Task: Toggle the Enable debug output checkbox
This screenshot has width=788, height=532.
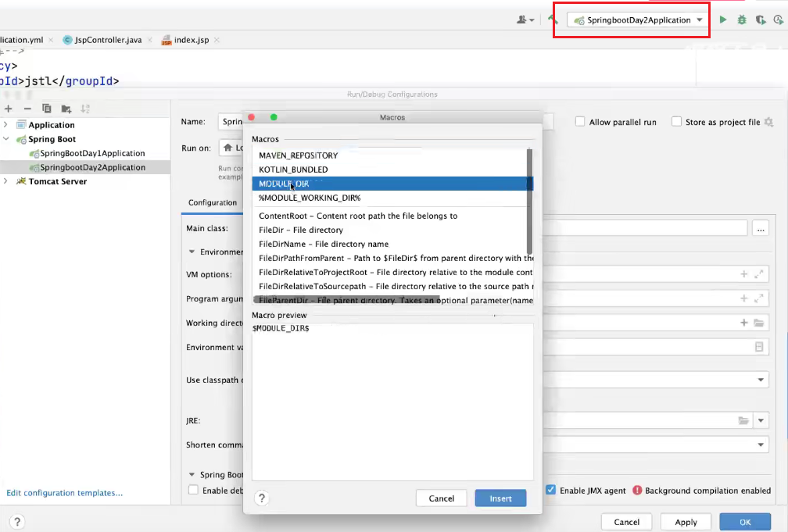Action: [x=193, y=490]
